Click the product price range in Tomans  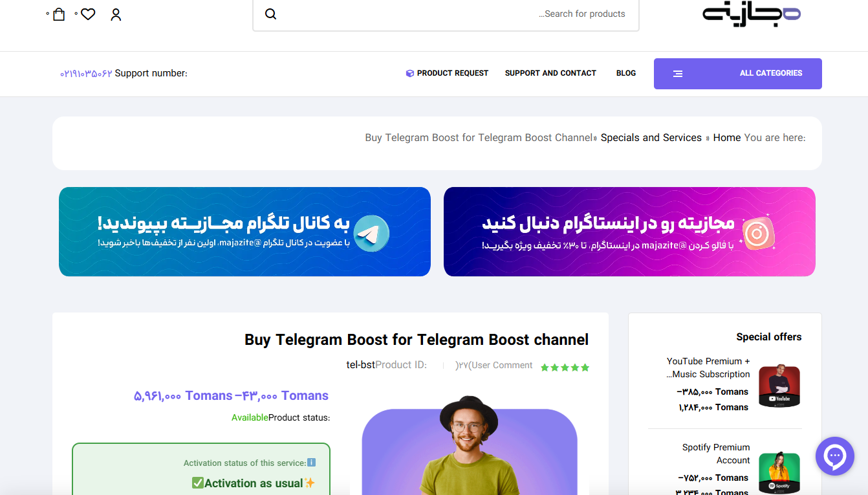231,395
